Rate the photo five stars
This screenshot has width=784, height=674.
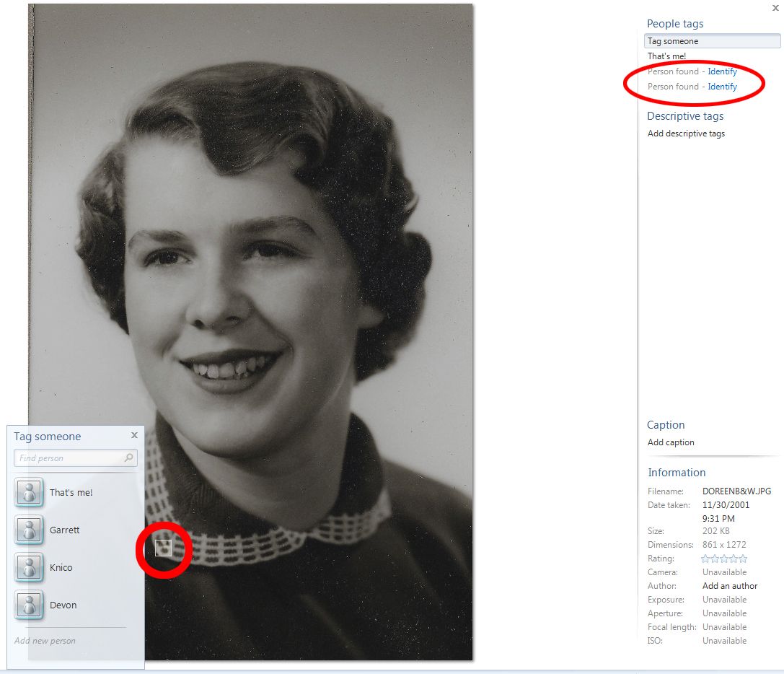(742, 558)
